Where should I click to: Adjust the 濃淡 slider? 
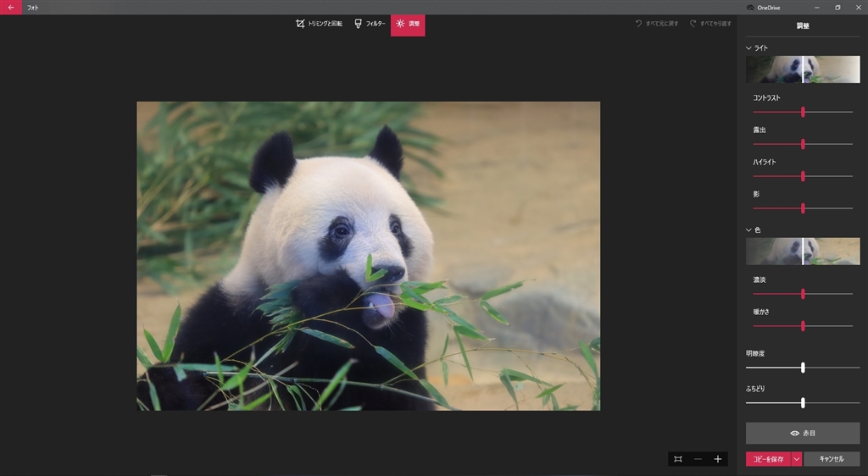(803, 294)
